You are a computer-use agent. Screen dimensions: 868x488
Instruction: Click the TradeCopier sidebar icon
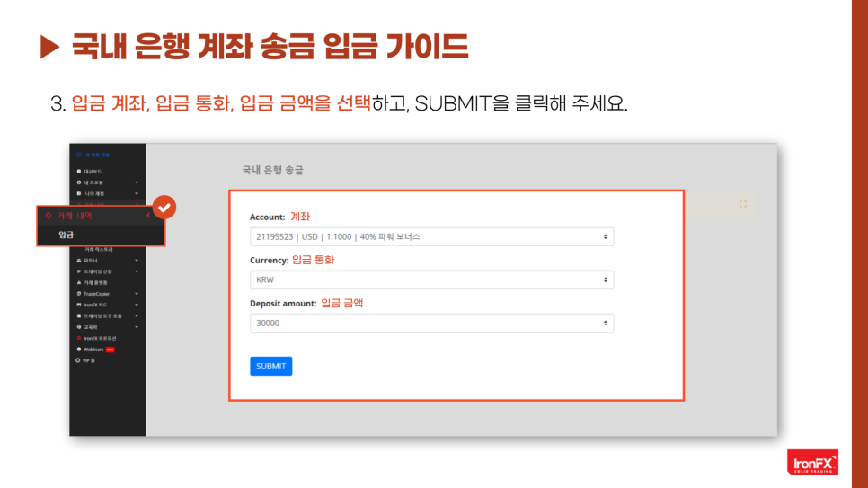[x=79, y=293]
